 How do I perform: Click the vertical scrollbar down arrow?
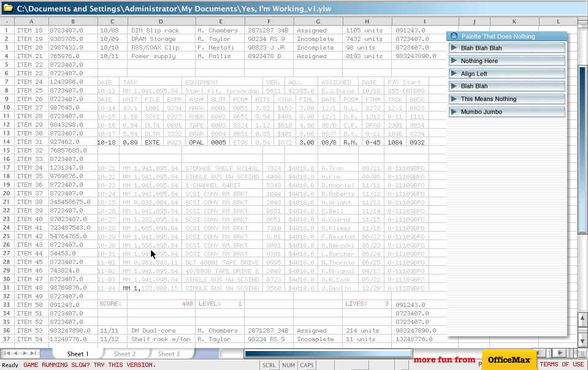pos(582,341)
